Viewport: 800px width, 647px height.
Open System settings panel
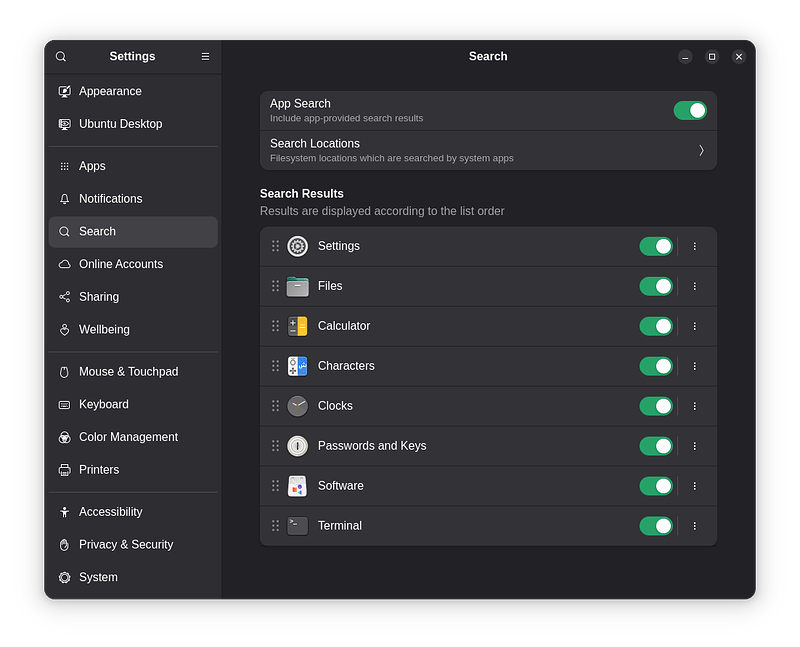pyautogui.click(x=133, y=578)
